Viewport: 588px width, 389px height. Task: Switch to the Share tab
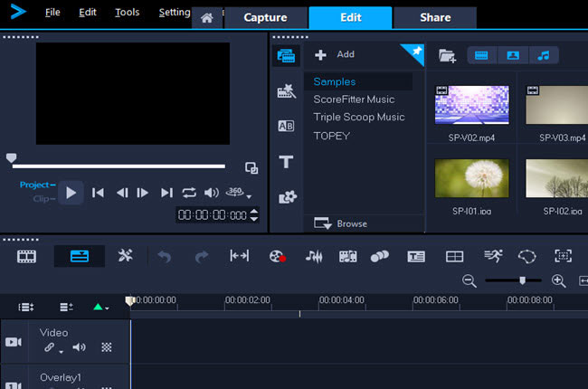pos(435,17)
